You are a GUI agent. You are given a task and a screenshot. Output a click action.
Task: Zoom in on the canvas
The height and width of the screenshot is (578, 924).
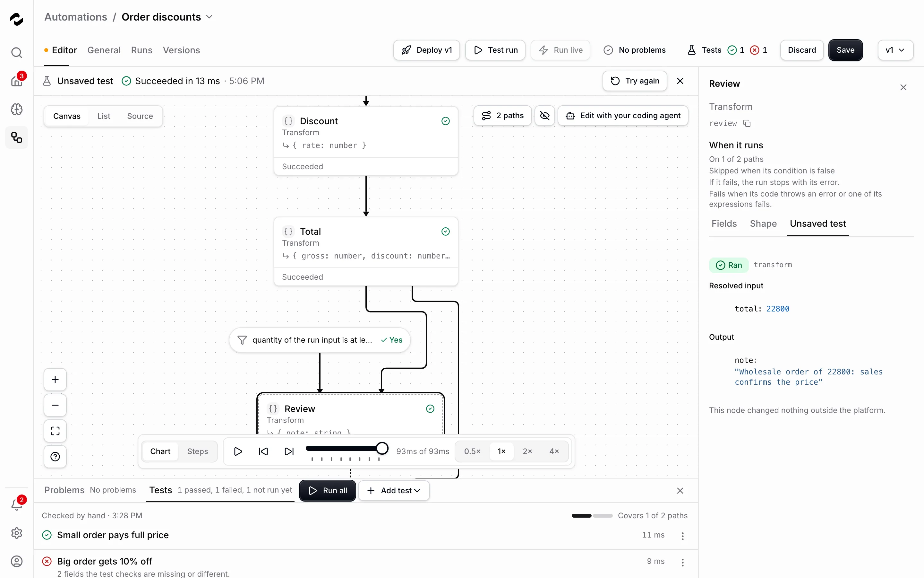(x=55, y=380)
